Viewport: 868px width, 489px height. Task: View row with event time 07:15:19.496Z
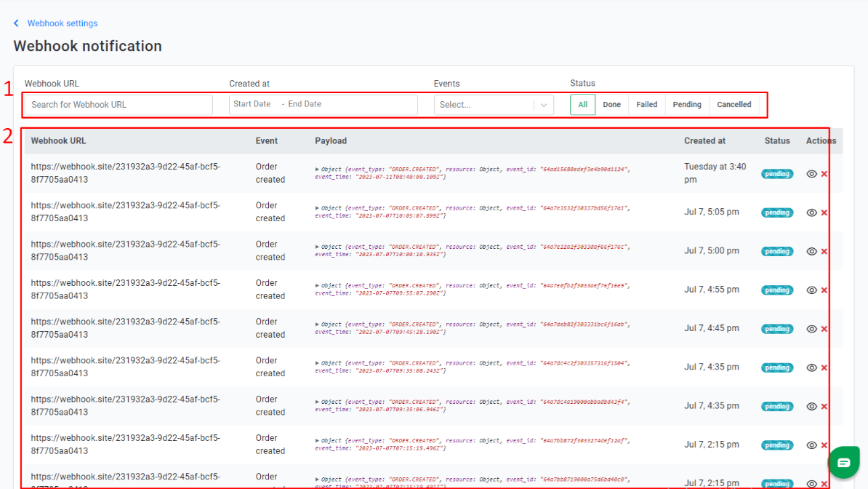(811, 446)
